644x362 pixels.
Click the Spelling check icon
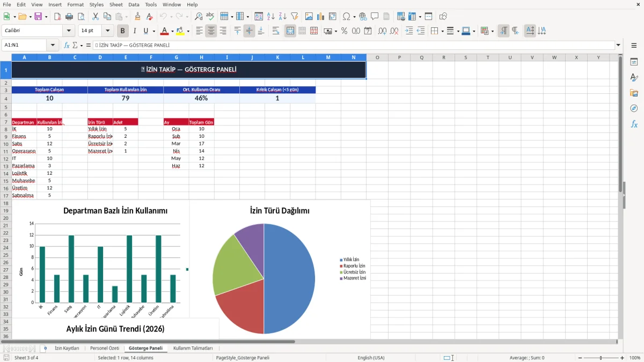[x=210, y=17]
